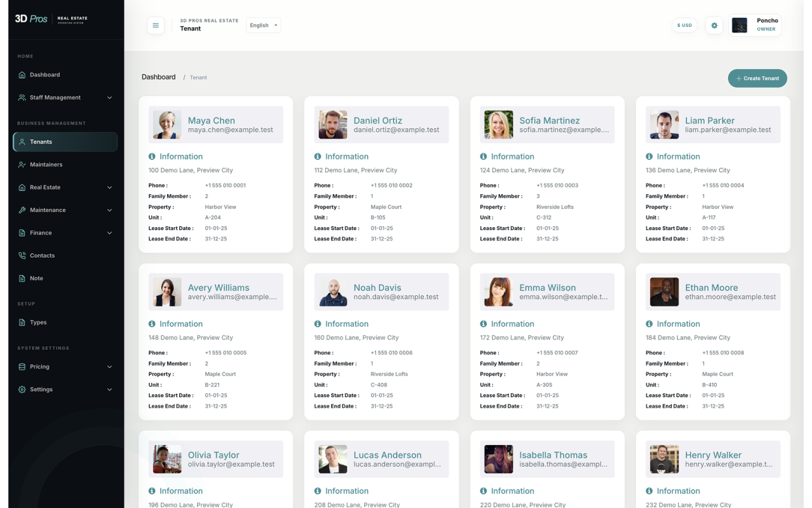Click Ethan Moore's unit value B-410
This screenshot has width=812, height=508.
point(710,385)
